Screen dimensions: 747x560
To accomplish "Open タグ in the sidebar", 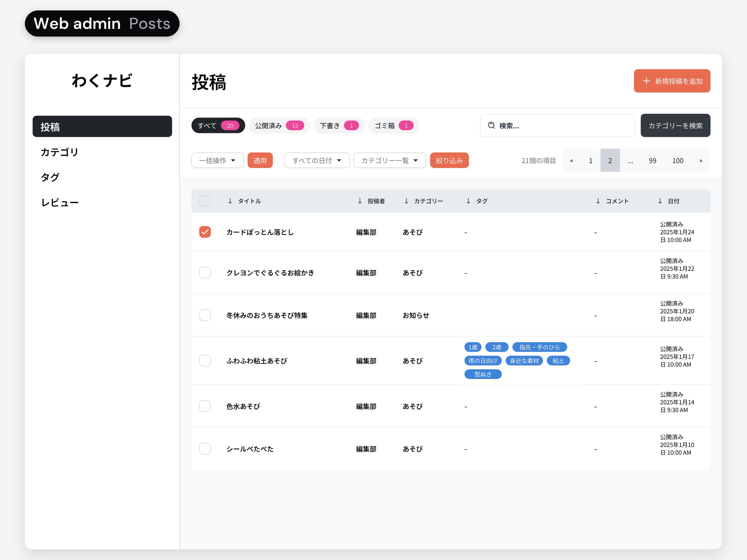I will click(102, 177).
